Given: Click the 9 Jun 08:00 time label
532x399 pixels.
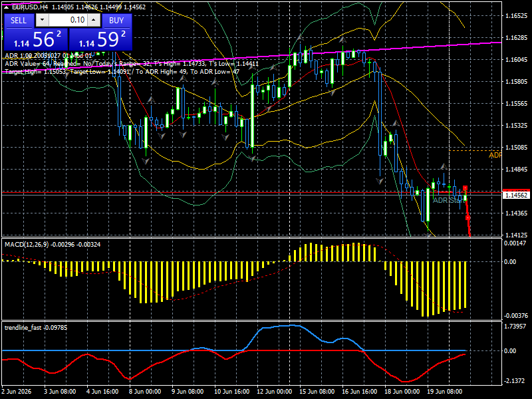Looking at the screenshot, I should pyautogui.click(x=188, y=391).
